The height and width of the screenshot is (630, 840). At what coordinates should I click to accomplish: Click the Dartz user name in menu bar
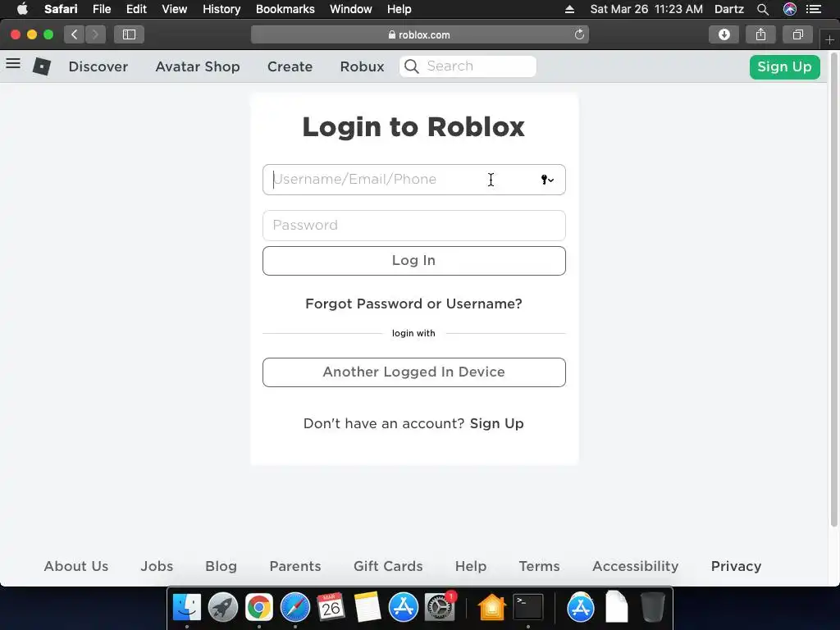[729, 9]
